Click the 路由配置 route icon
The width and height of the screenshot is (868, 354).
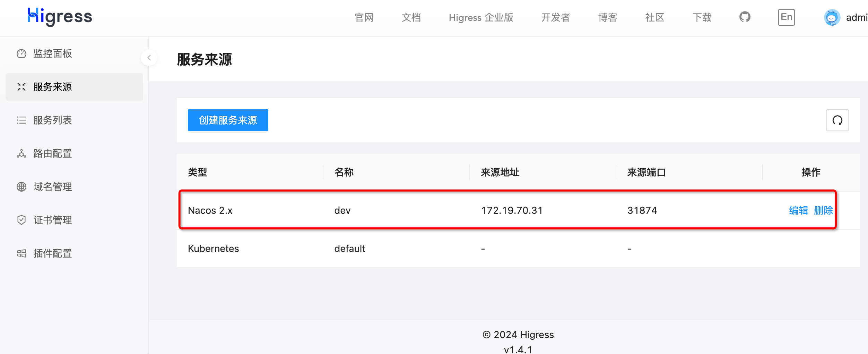click(x=21, y=153)
